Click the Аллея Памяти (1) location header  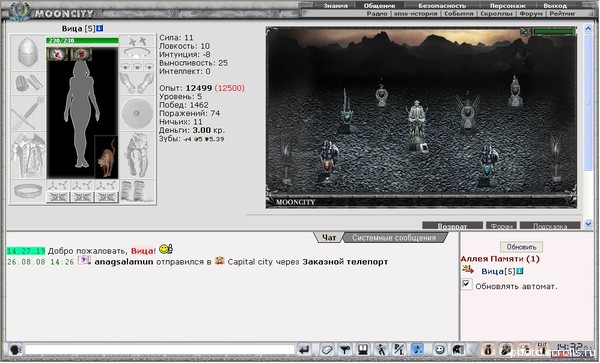click(500, 259)
